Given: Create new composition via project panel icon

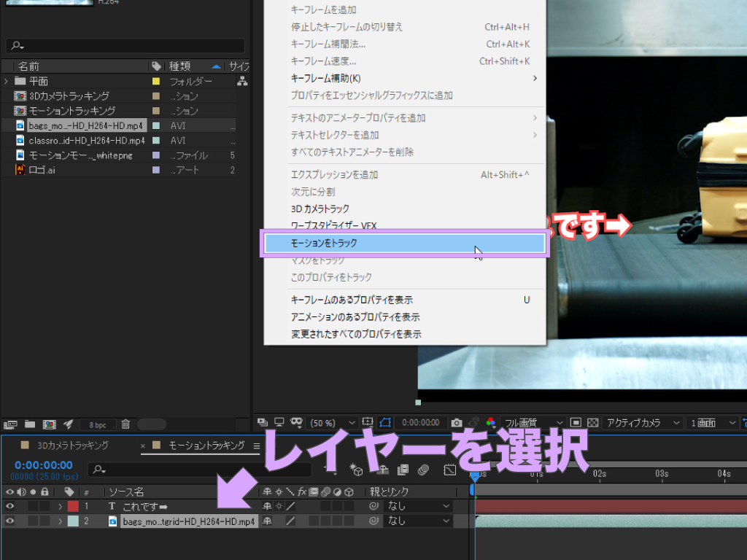Looking at the screenshot, I should click(49, 424).
